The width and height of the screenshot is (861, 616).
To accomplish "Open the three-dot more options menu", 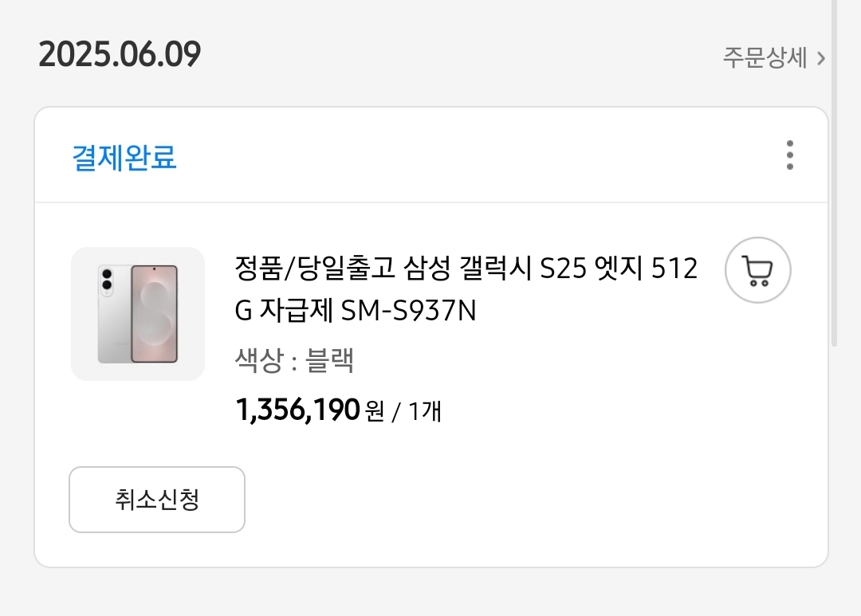I will 789,155.
